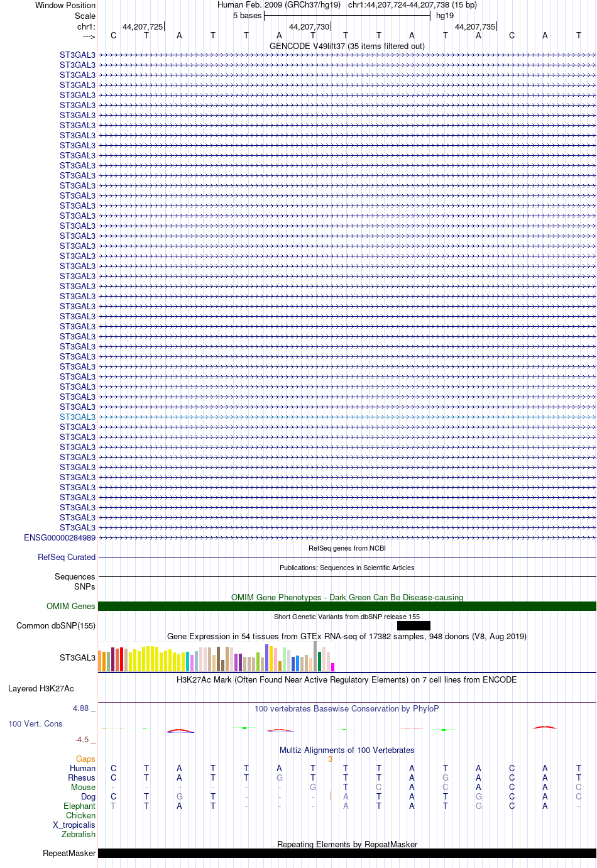Click the ---> strand direction arrow label
Image resolution: width=597 pixels, height=868 pixels.
[x=89, y=36]
